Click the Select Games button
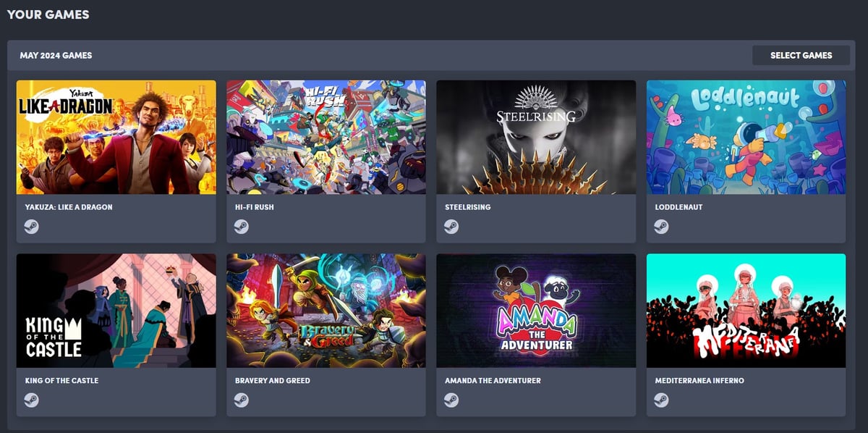Screen dimensions: 868x433 coord(801,56)
